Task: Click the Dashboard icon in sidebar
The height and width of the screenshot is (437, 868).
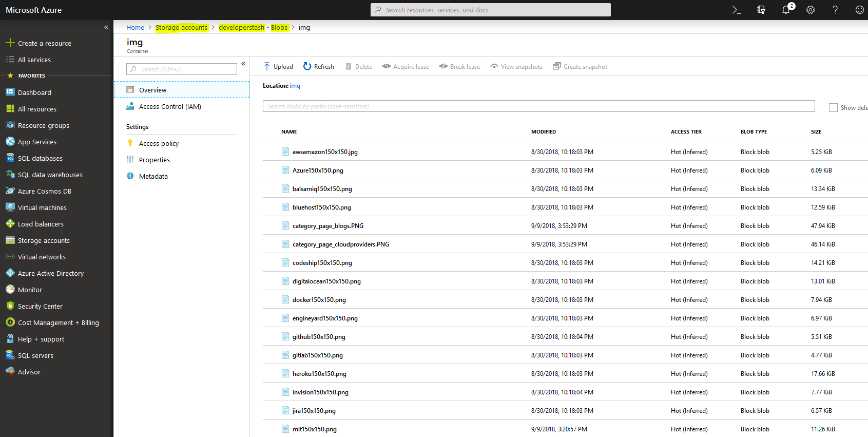Action: (10, 92)
